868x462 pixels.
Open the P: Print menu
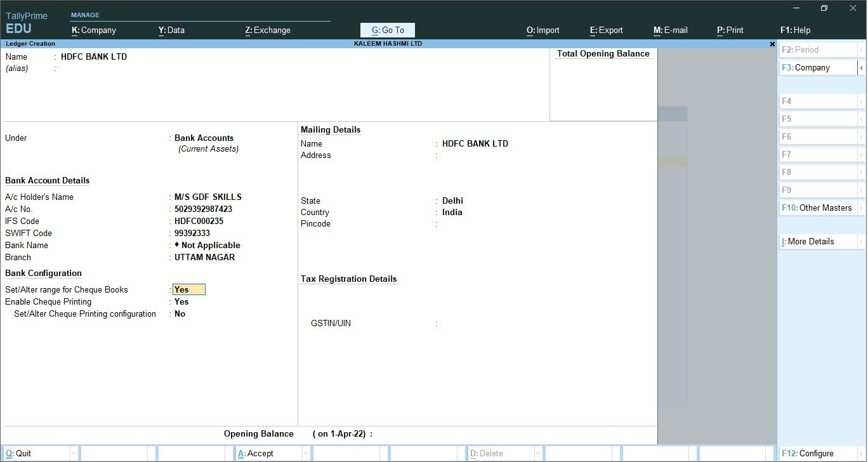730,30
